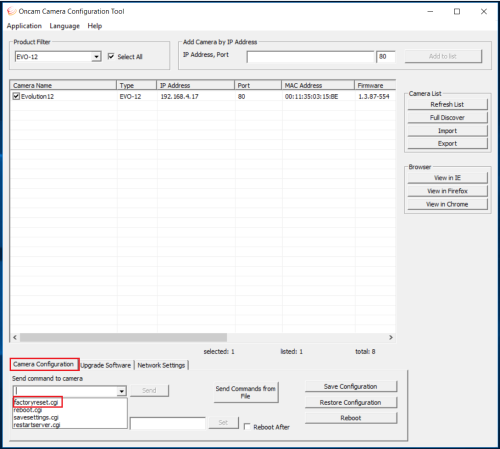This screenshot has width=500, height=449.
Task: Minimize the Oncam Configuration Tool window
Action: tap(430, 11)
